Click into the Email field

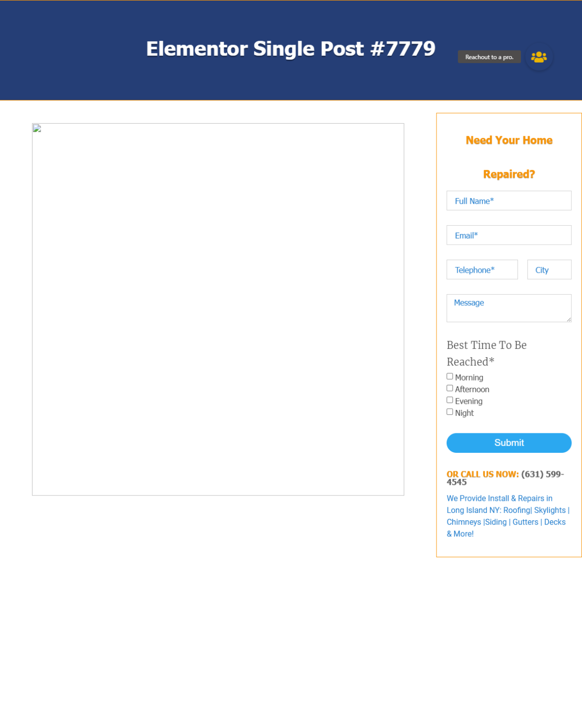pos(509,235)
